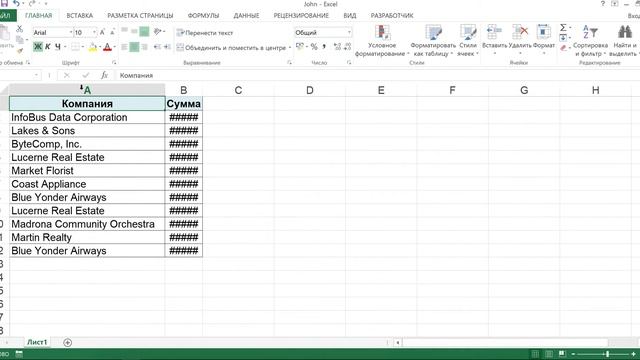The image size is (640, 360).
Task: Adjust the zoom slider in status bar
Action: (x=607, y=354)
